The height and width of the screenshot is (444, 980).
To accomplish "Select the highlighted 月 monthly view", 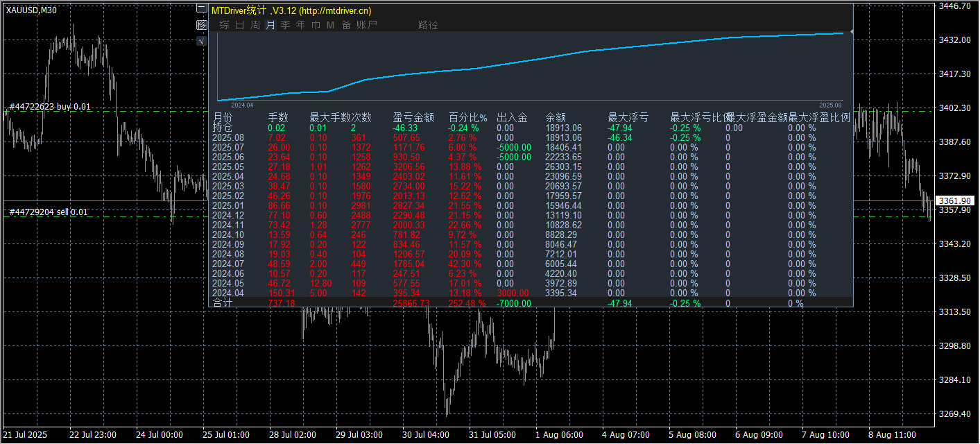I will tap(270, 24).
